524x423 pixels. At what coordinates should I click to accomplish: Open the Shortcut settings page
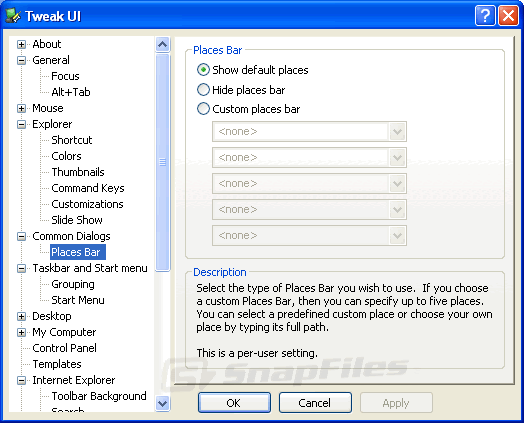click(x=72, y=140)
